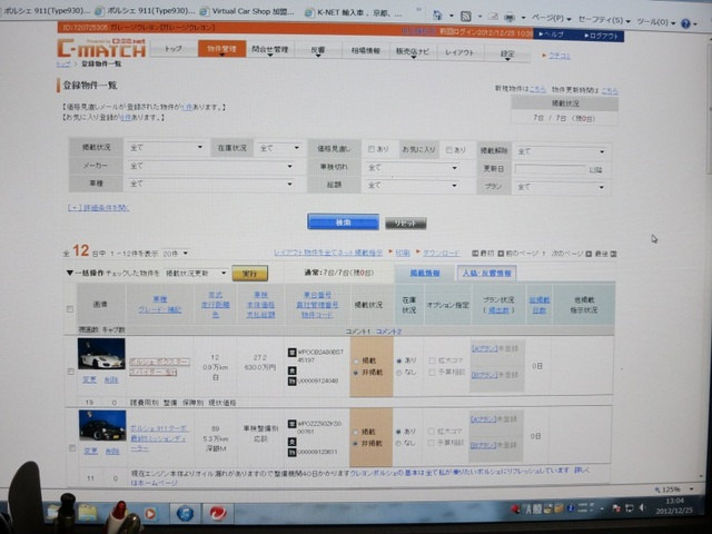Open the 掲載状況 filter dropdown

(166, 148)
